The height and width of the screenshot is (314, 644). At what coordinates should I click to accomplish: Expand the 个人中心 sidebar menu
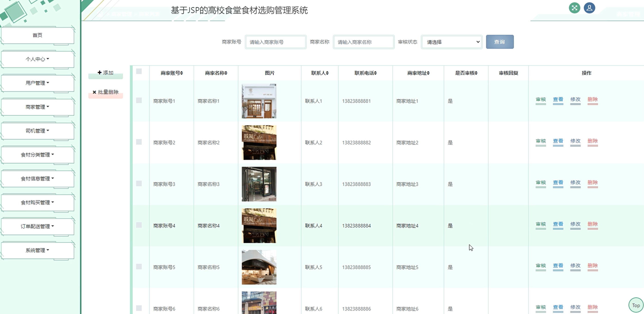coord(38,59)
